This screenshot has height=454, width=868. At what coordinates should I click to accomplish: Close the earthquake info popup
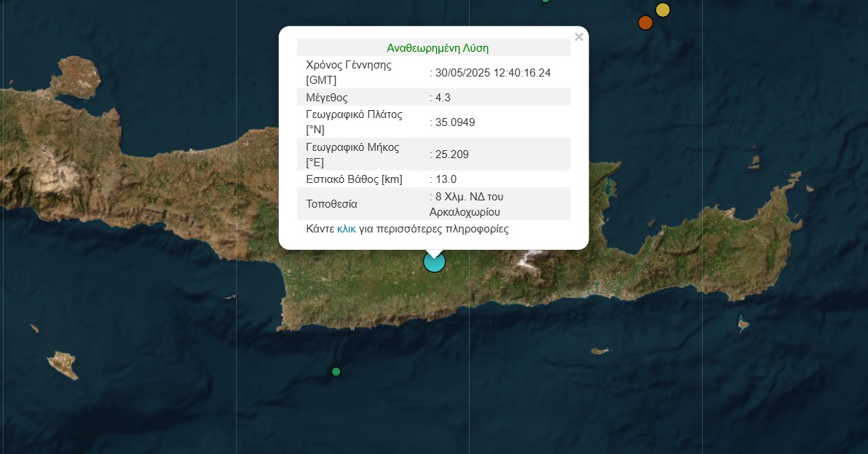pyautogui.click(x=578, y=37)
